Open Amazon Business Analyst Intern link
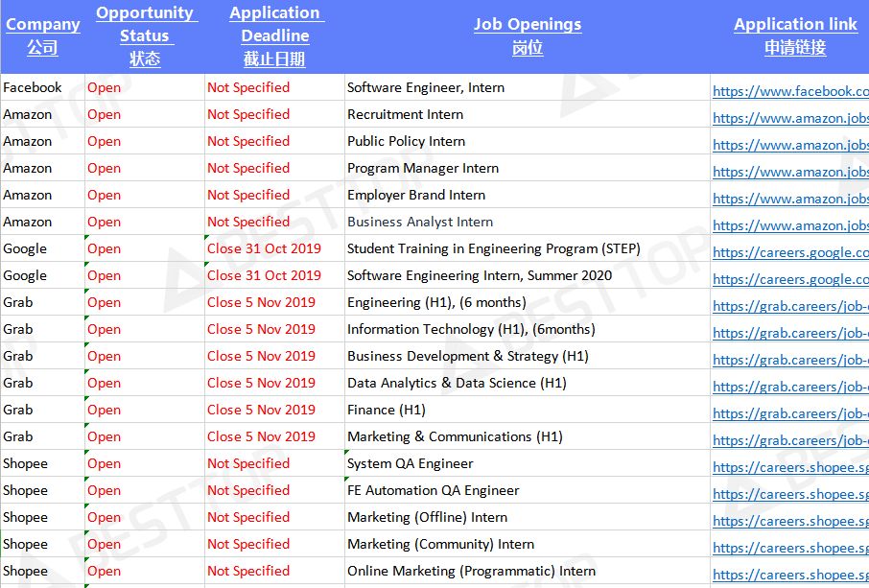This screenshot has height=588, width=869. [x=790, y=225]
